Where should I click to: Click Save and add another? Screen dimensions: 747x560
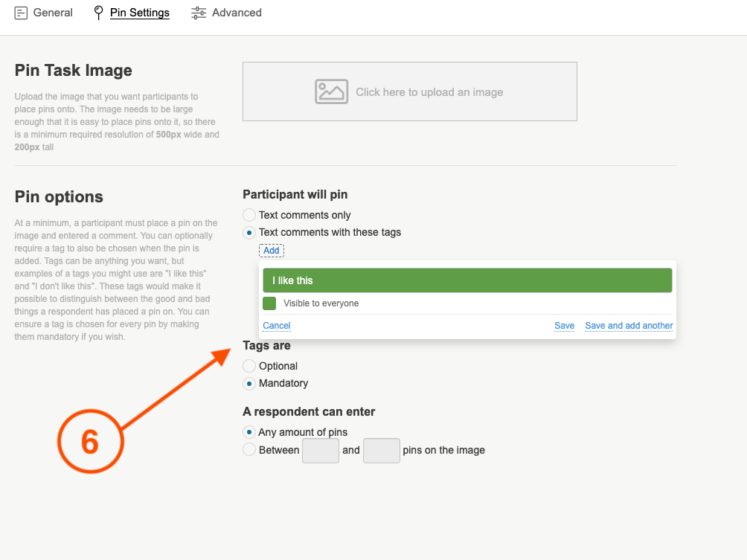click(x=629, y=326)
